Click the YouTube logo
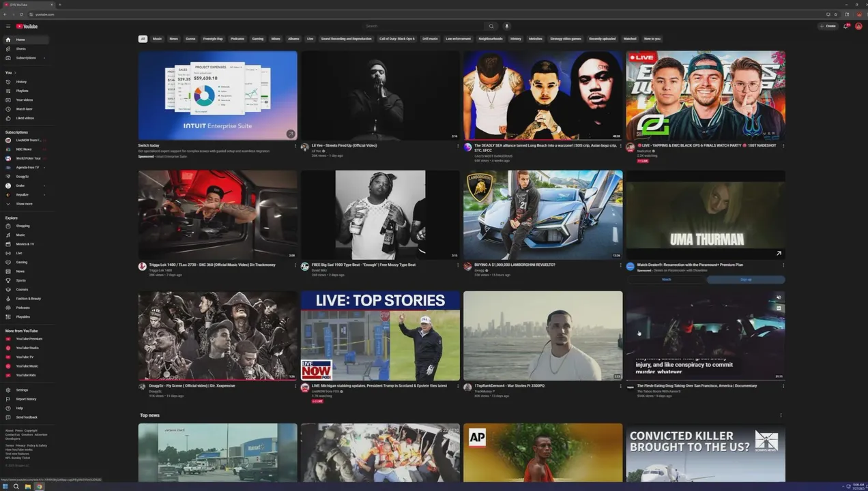Screen dimensions: 868x491 pyautogui.click(x=27, y=26)
